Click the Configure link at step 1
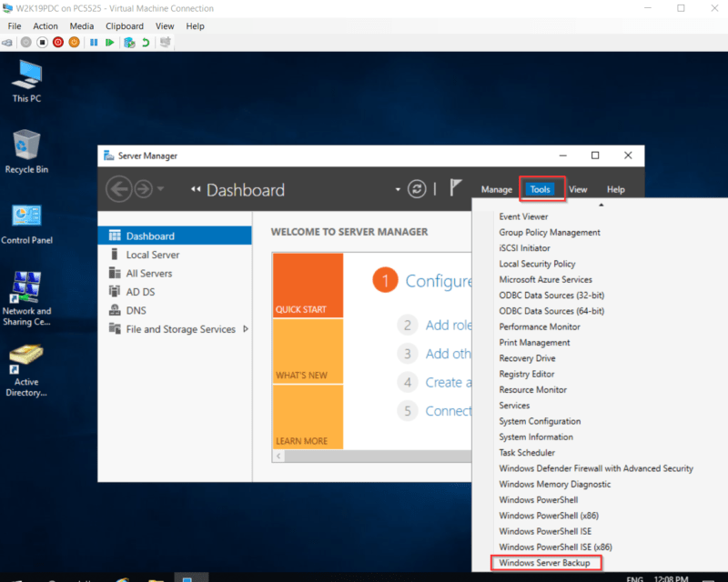This screenshot has width=728, height=582. [439, 281]
